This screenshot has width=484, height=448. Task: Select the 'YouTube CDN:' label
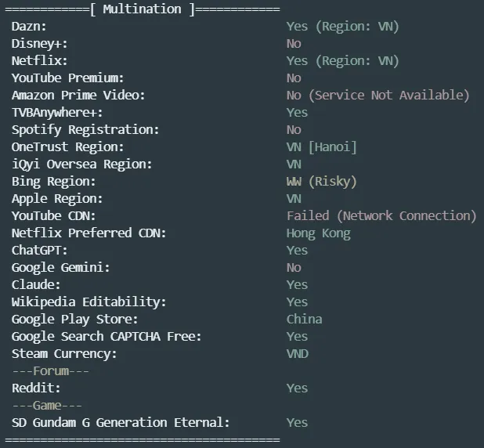[x=54, y=216]
